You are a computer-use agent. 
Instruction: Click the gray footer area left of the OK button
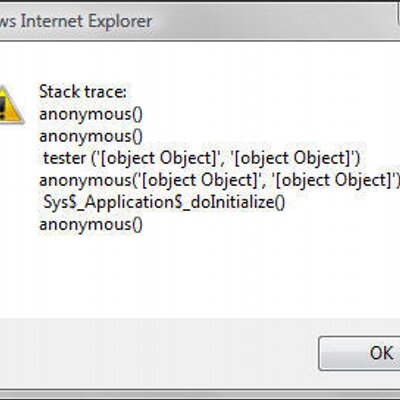click(x=157, y=353)
